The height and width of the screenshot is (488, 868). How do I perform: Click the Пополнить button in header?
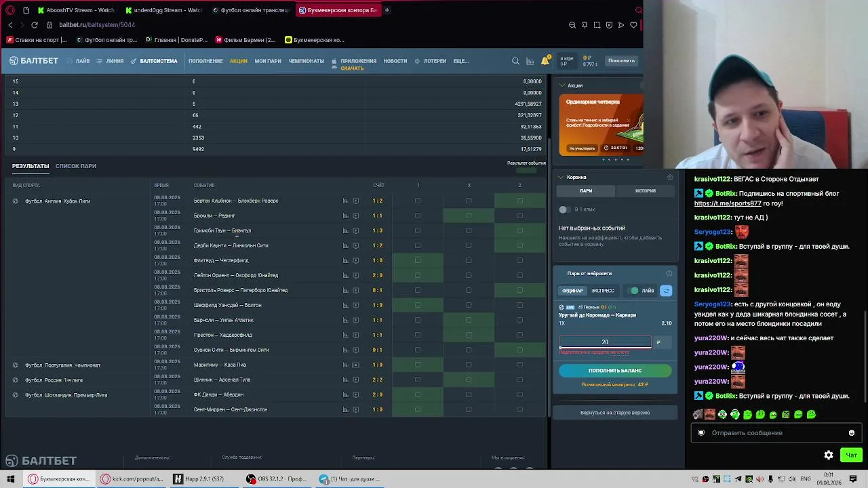pos(621,61)
